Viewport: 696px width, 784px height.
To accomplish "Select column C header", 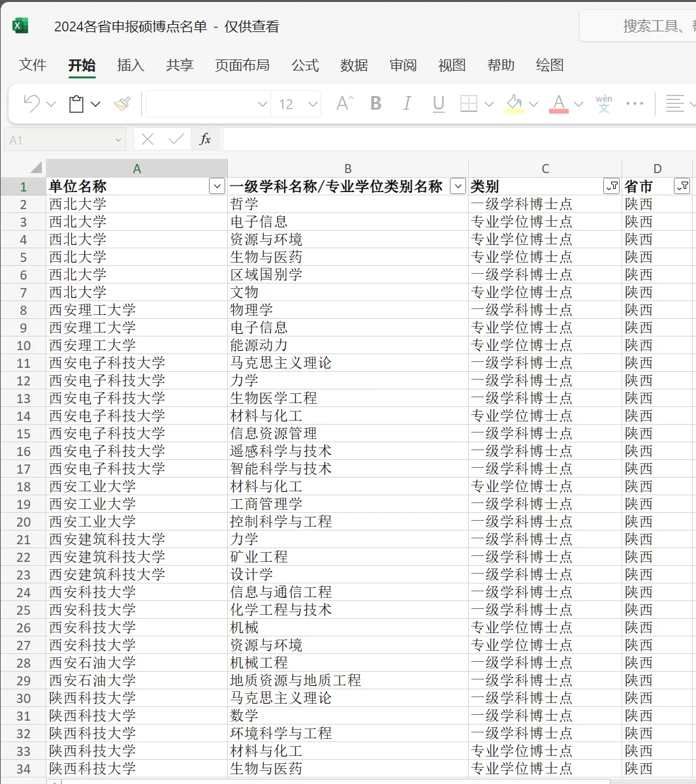I will 545,169.
